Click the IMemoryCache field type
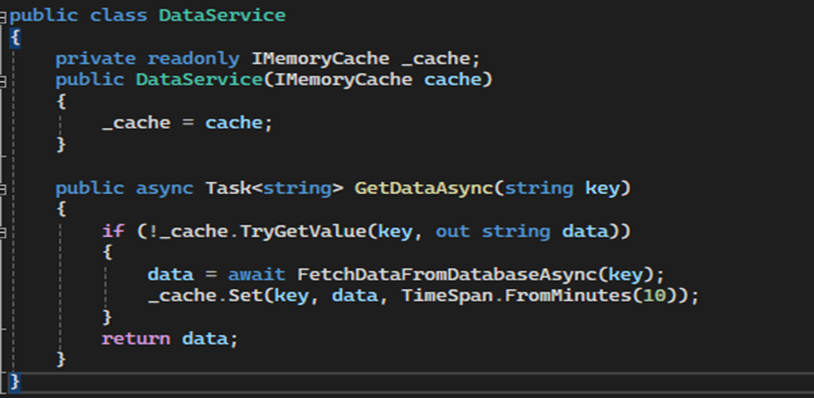The height and width of the screenshot is (398, 814). [x=320, y=58]
